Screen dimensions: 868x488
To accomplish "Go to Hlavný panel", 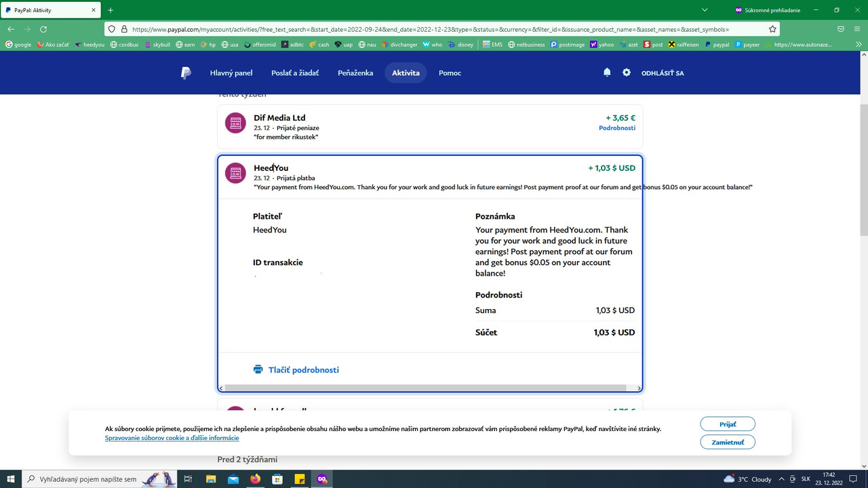I will coord(231,73).
